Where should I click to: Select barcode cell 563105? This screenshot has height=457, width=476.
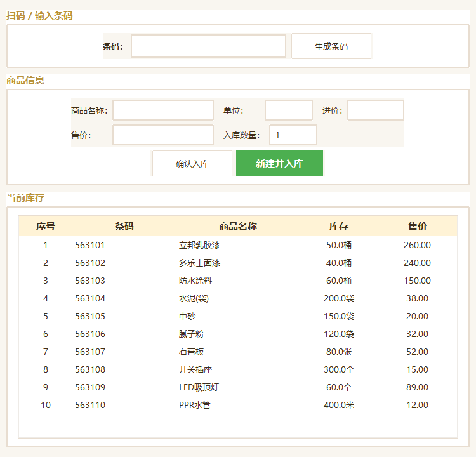click(x=90, y=316)
